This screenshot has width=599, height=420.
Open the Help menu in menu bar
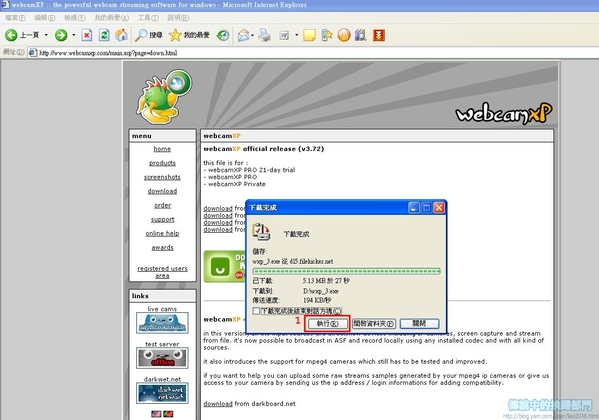(178, 18)
